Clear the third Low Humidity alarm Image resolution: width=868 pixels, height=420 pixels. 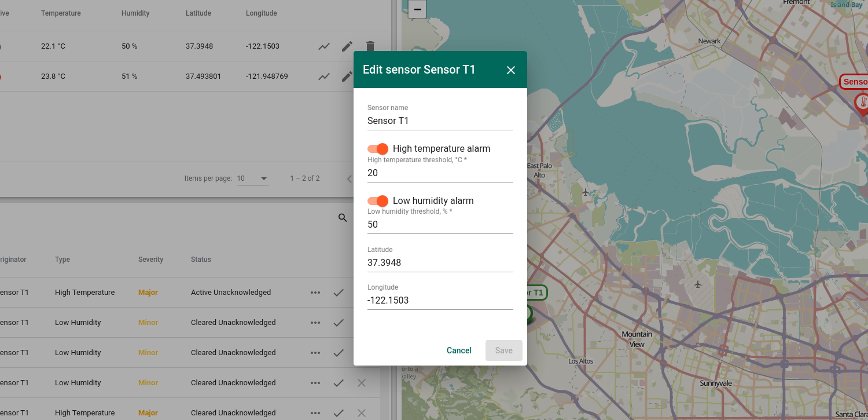(362, 382)
